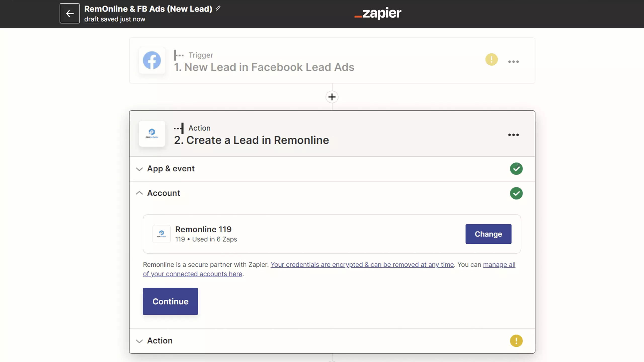Add a step with the plus button

coord(332,97)
